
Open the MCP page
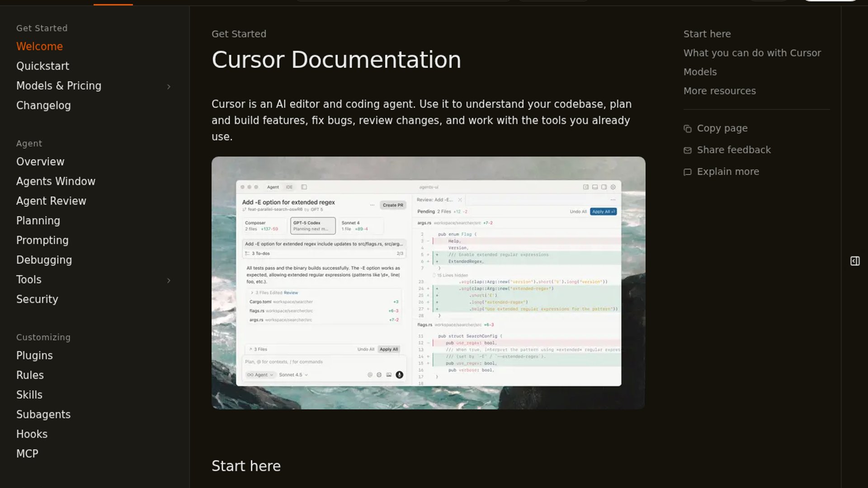27,454
